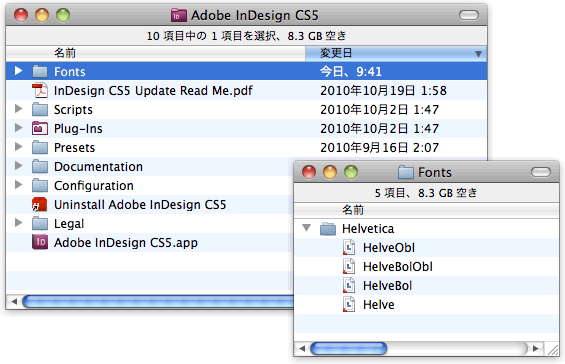Select the "Plug-Ins" folder name
The width and height of the screenshot is (565, 364).
point(78,129)
